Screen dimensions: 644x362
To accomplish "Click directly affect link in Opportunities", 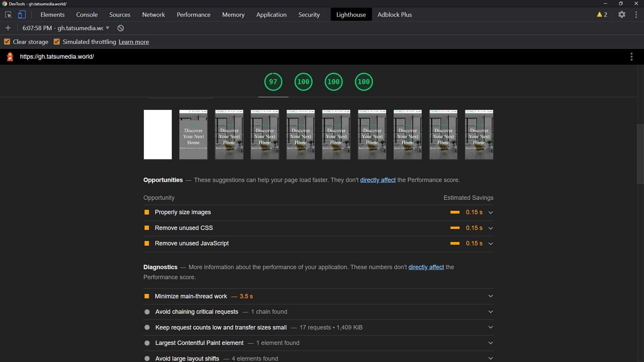I will [x=378, y=180].
